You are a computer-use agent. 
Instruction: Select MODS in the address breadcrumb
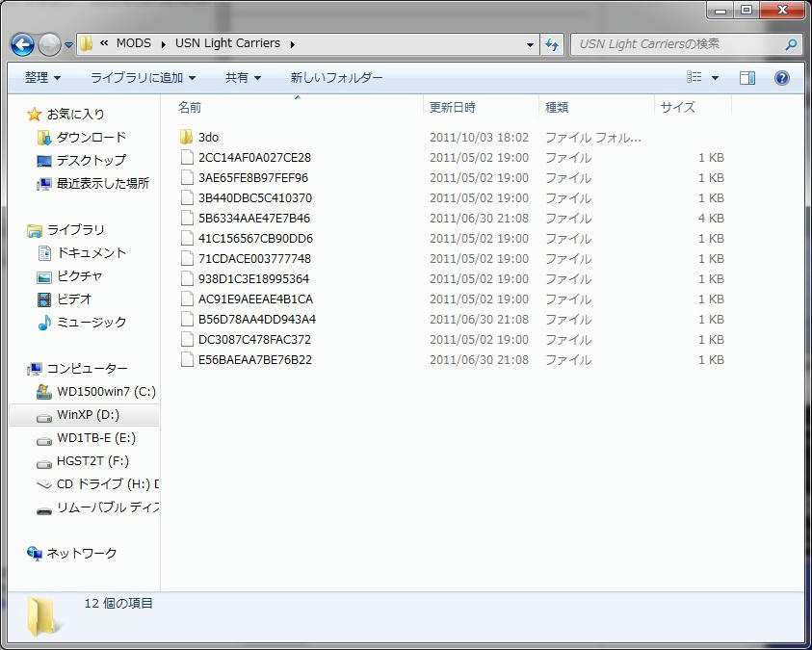coord(134,43)
